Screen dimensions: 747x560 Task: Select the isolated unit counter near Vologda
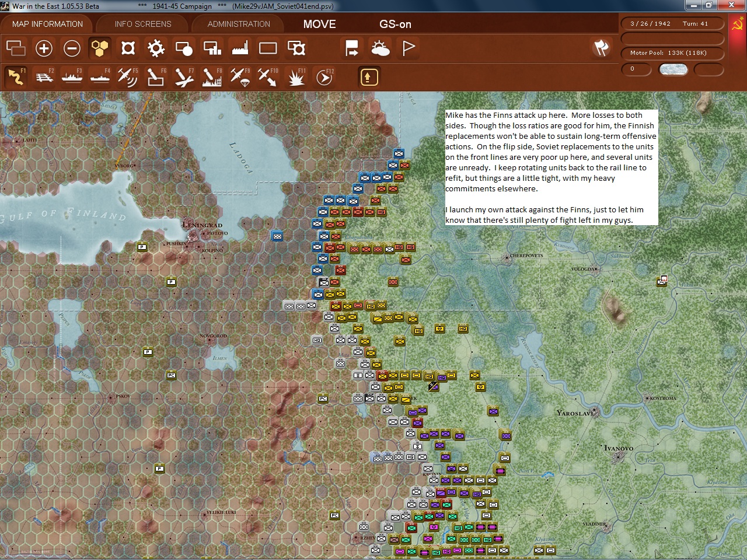[662, 281]
